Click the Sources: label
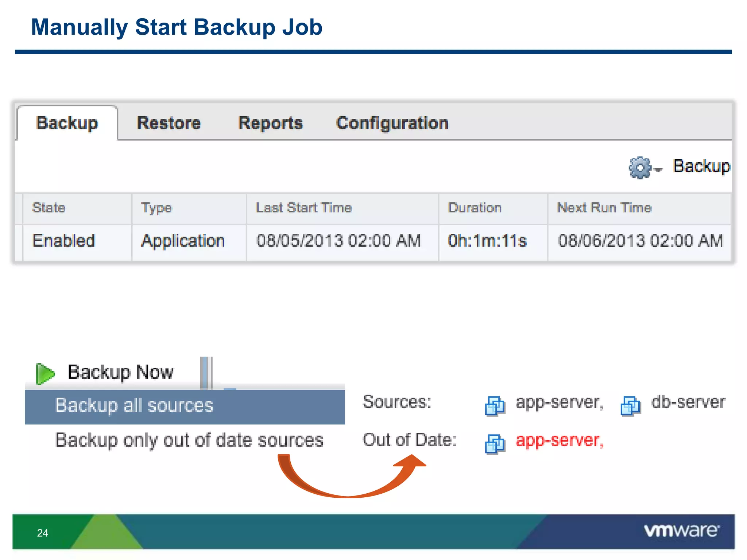The height and width of the screenshot is (560, 747). (397, 402)
